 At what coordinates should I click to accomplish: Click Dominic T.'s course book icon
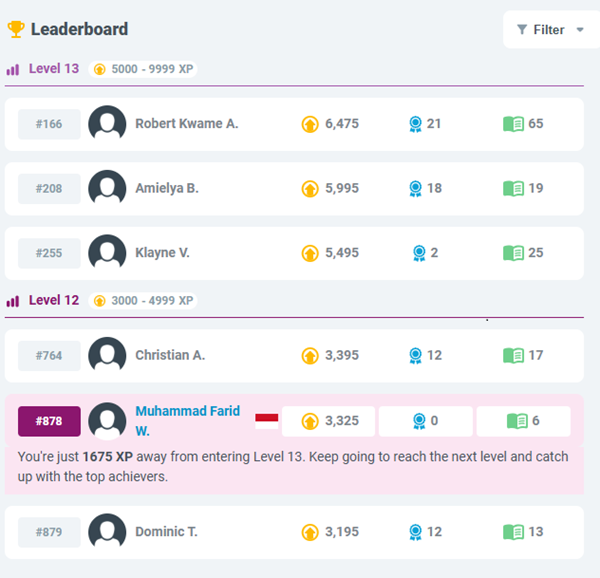pos(513,532)
